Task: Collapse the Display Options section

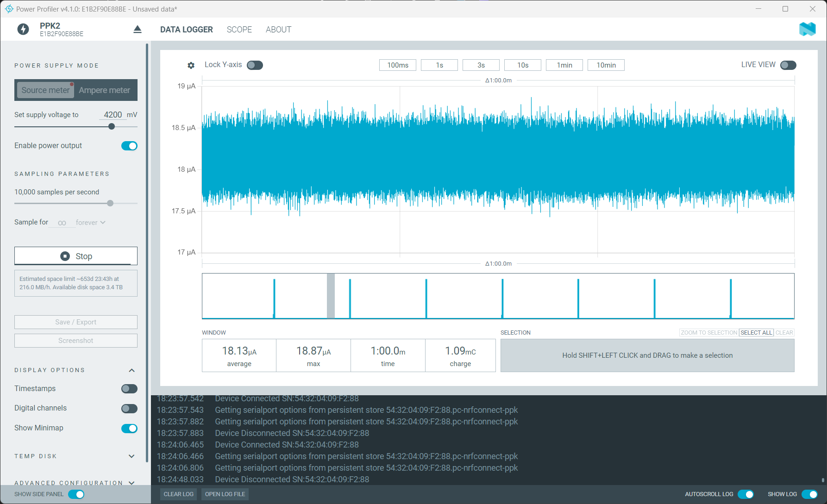Action: 132,370
